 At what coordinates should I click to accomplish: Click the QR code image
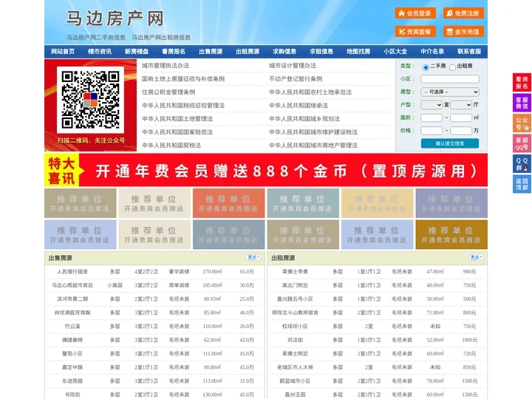point(90,100)
